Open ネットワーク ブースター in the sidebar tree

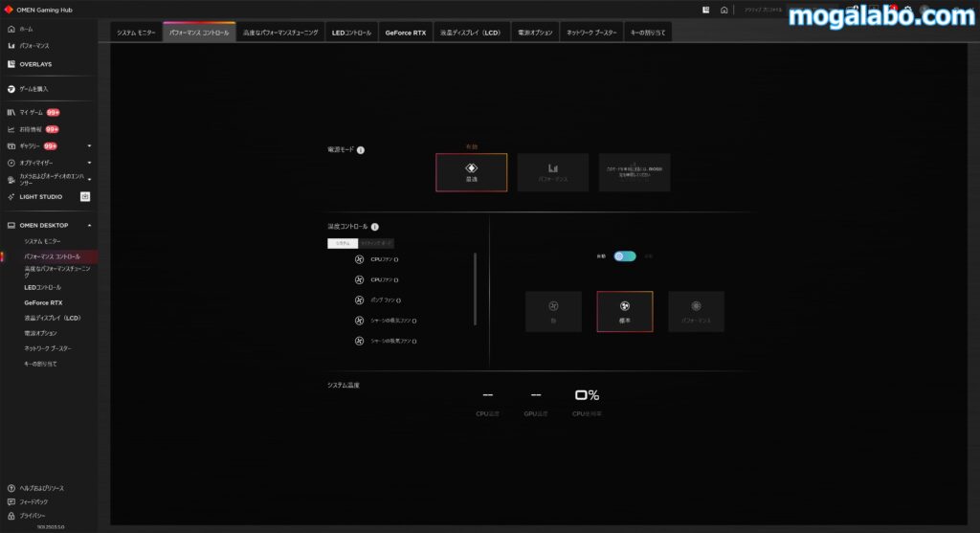[x=50, y=348]
